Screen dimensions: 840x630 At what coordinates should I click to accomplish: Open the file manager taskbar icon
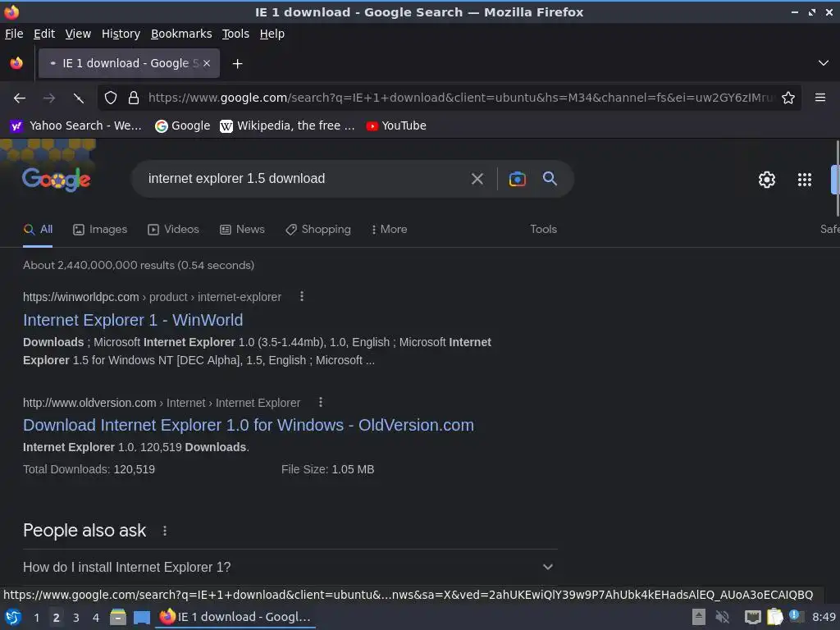(118, 617)
